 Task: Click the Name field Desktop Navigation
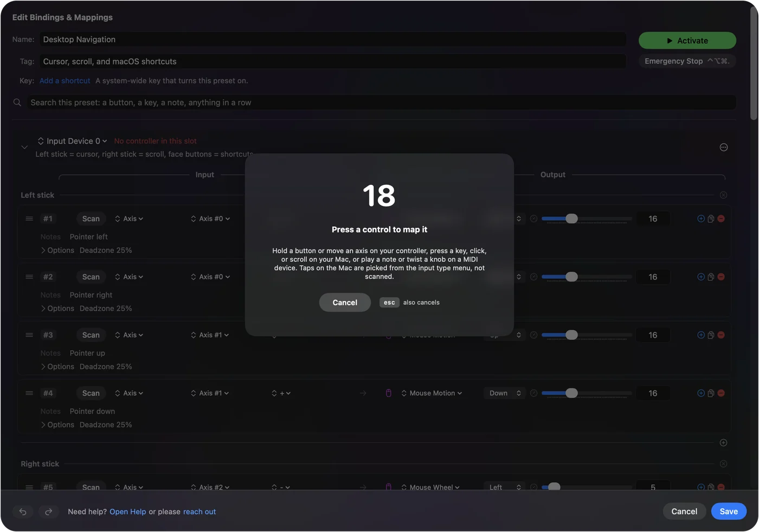point(332,40)
